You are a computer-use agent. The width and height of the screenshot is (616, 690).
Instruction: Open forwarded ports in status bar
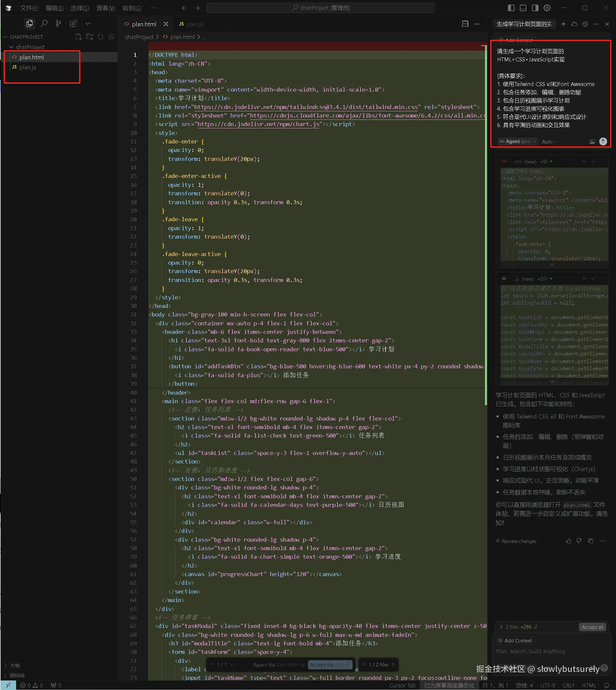tap(56, 685)
